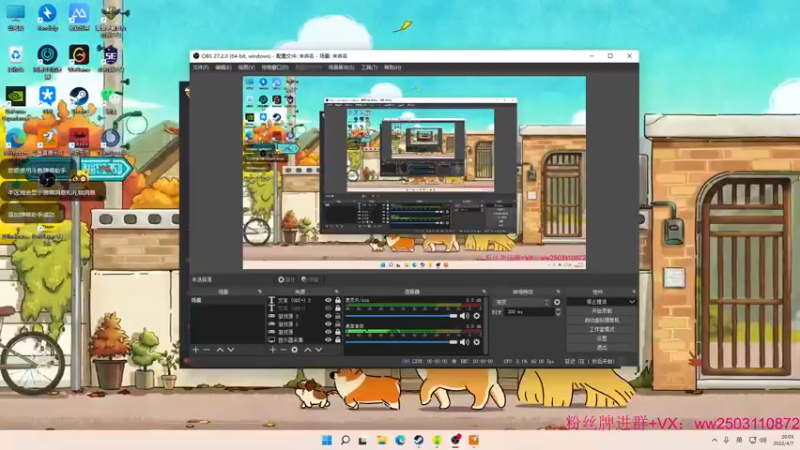Viewport: 800px width, 450px height.
Task: Open the Recycle Bin desktop icon
Action: coord(16,59)
